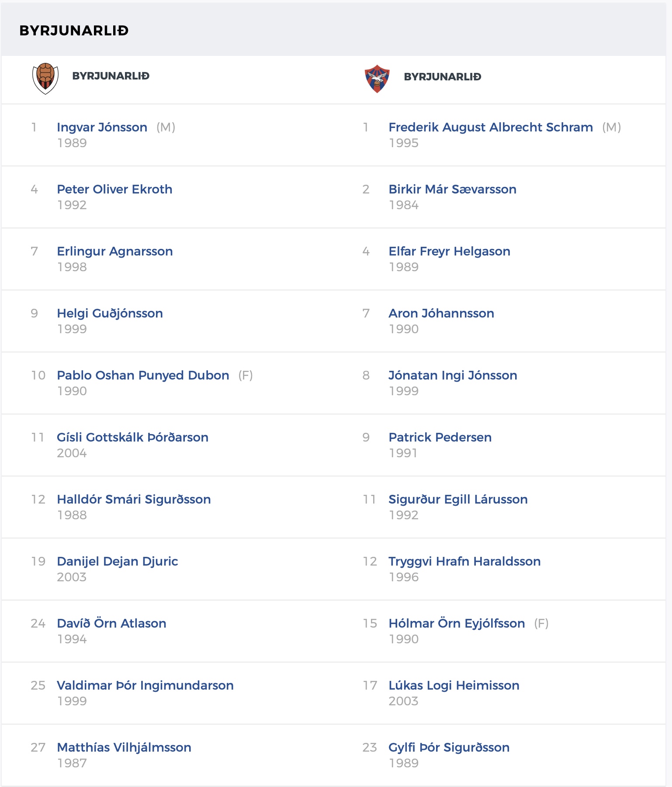Open Patrick Pedersen player page

pyautogui.click(x=440, y=438)
